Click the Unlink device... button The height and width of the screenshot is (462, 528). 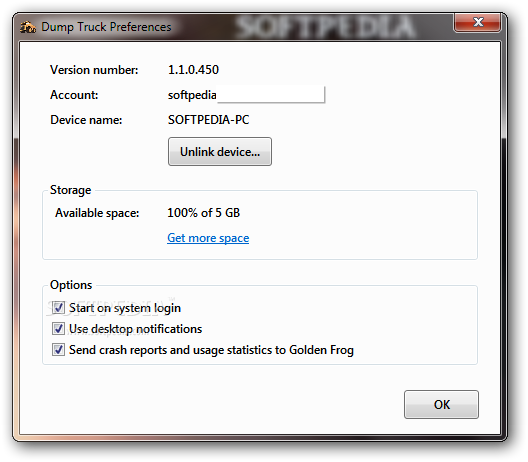(x=220, y=152)
